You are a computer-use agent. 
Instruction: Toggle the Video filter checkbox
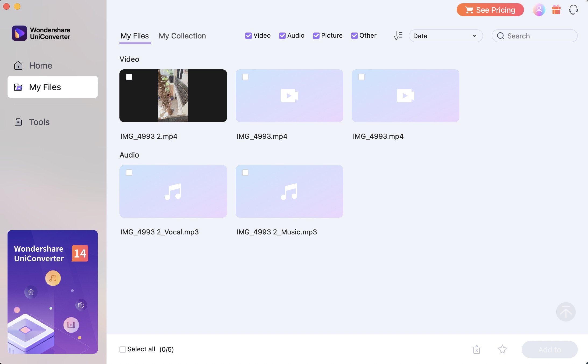click(248, 36)
